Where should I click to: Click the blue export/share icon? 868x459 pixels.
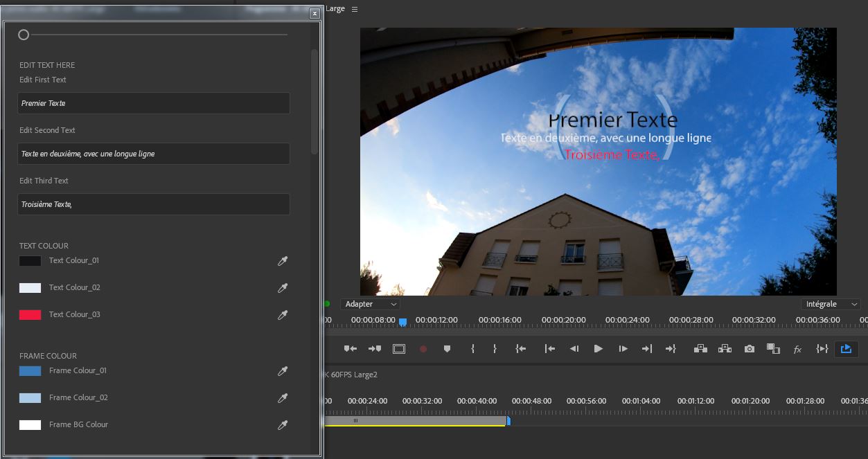point(846,349)
